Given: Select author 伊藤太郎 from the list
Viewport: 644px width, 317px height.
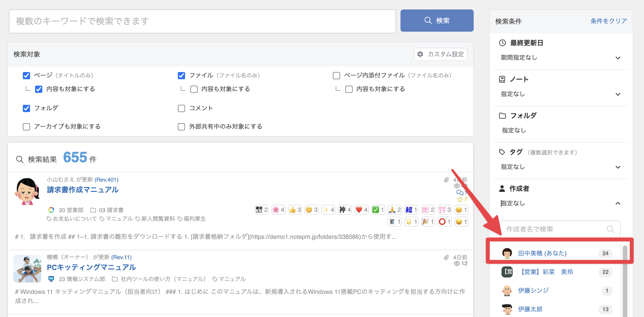Looking at the screenshot, I should tap(530, 309).
